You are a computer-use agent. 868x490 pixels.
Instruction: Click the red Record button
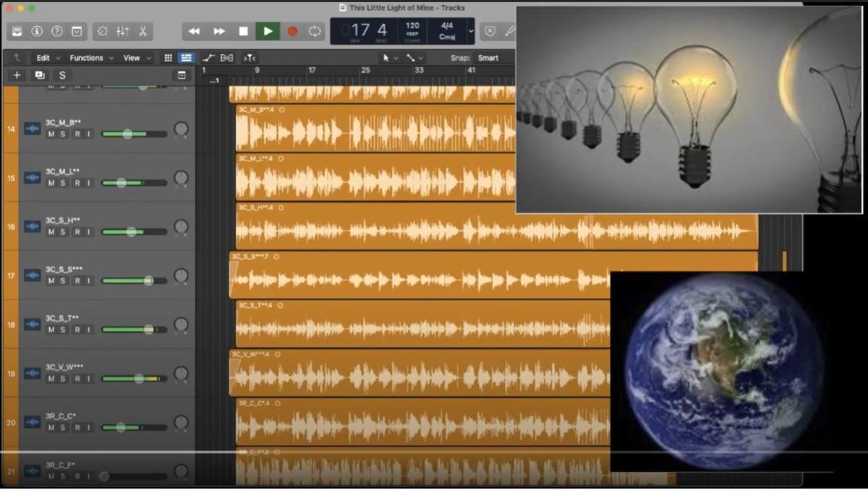coord(292,31)
